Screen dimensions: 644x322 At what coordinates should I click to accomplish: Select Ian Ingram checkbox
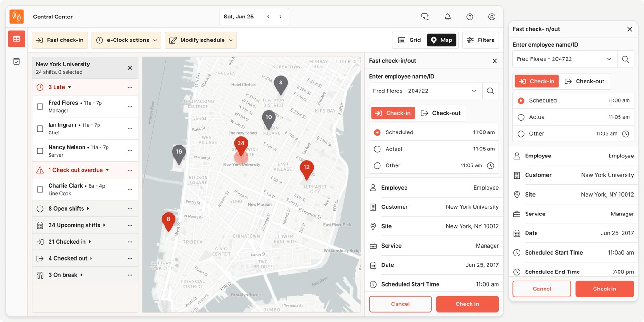(x=40, y=129)
